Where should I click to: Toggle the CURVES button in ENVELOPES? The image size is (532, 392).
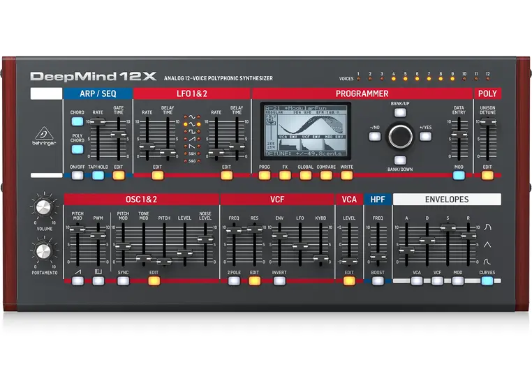pyautogui.click(x=487, y=281)
